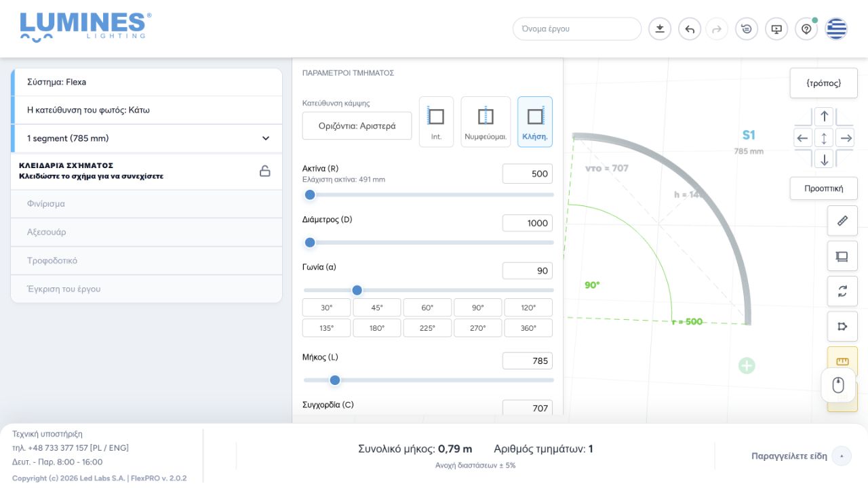Expand the '1 segment (785 mm)' chevron

pos(266,138)
